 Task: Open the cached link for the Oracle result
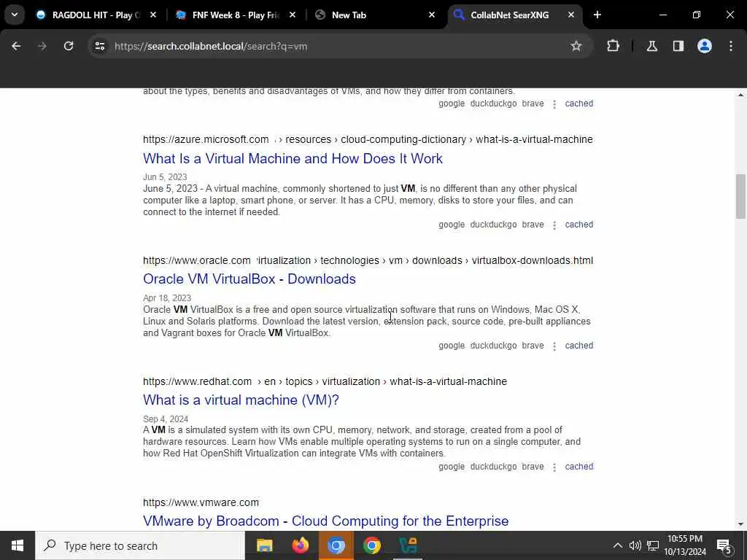click(578, 345)
